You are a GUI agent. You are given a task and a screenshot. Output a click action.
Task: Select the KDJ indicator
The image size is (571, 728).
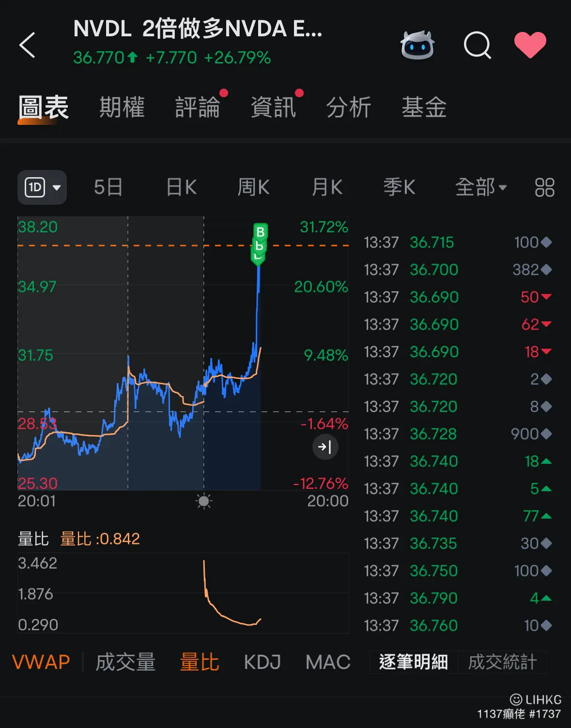coord(262,662)
